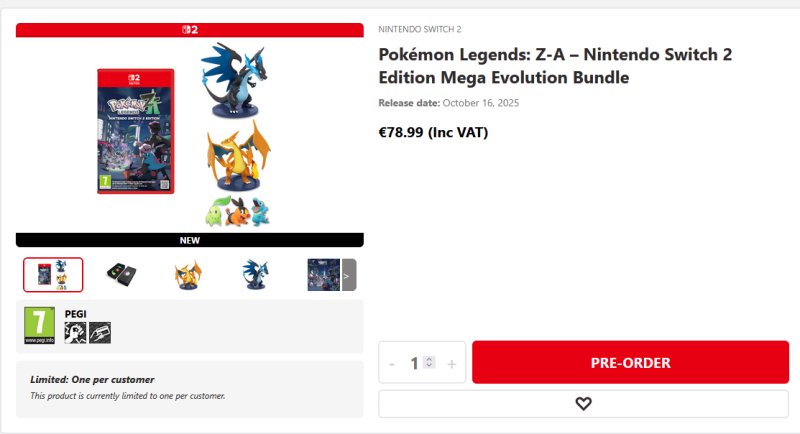Click the NEW label bar under image

point(190,240)
